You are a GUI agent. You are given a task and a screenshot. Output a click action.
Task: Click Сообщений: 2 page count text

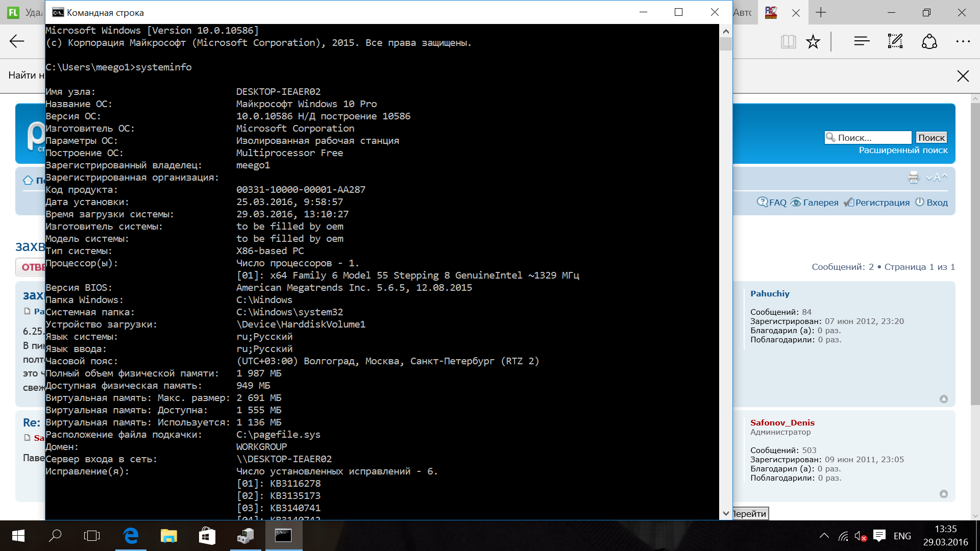click(843, 267)
